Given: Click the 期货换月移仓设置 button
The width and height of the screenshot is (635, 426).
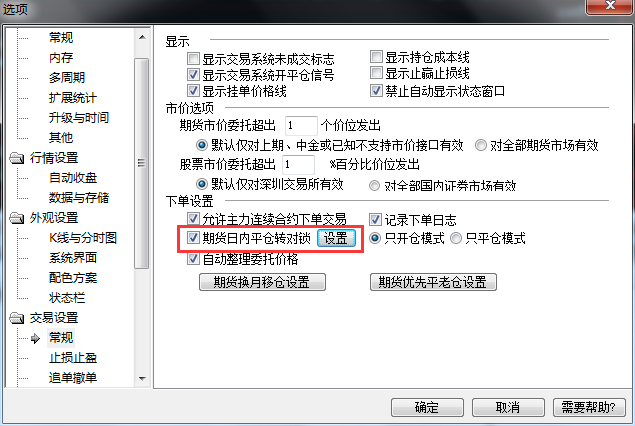Looking at the screenshot, I should point(262,282).
